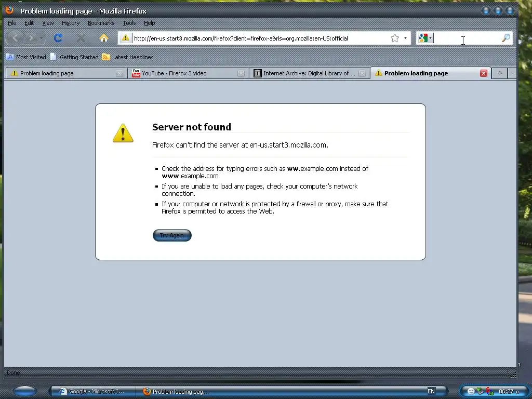Bookmark this page with the star icon
This screenshot has height=399, width=532.
point(395,38)
